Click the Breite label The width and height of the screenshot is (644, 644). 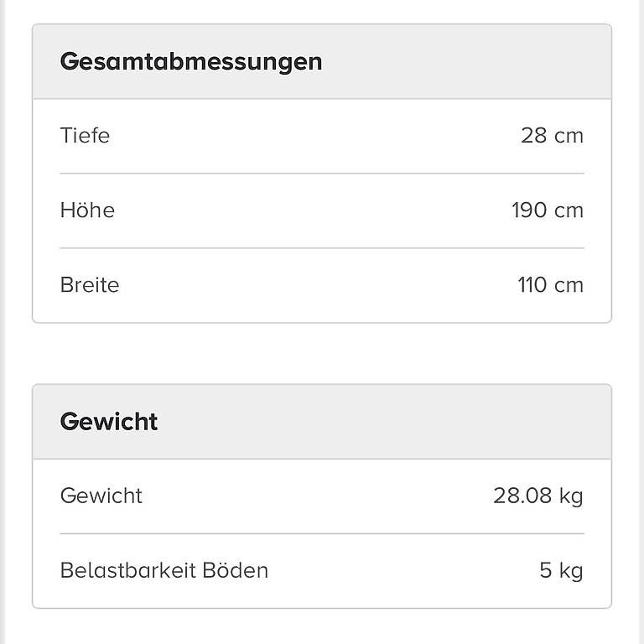(90, 284)
